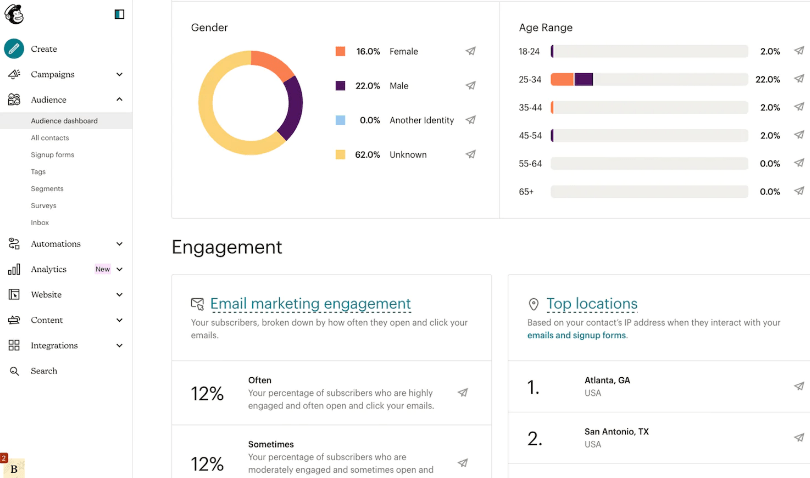Click the Often 12% engagement row
This screenshot has height=478, width=810.
332,393
